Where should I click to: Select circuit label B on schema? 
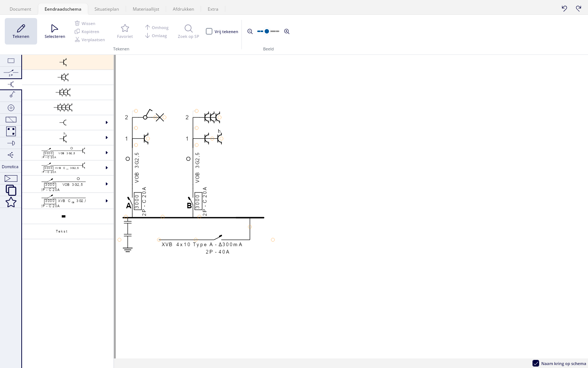coord(189,206)
